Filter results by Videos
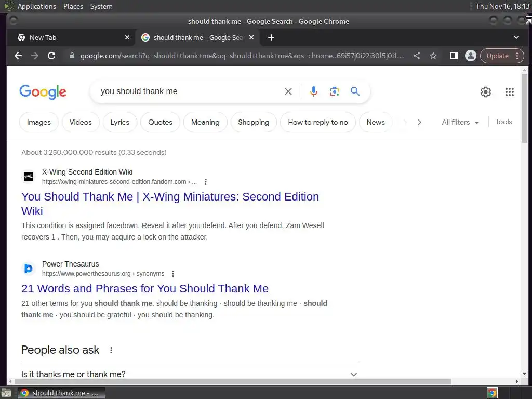The image size is (532, 399). pos(81,122)
